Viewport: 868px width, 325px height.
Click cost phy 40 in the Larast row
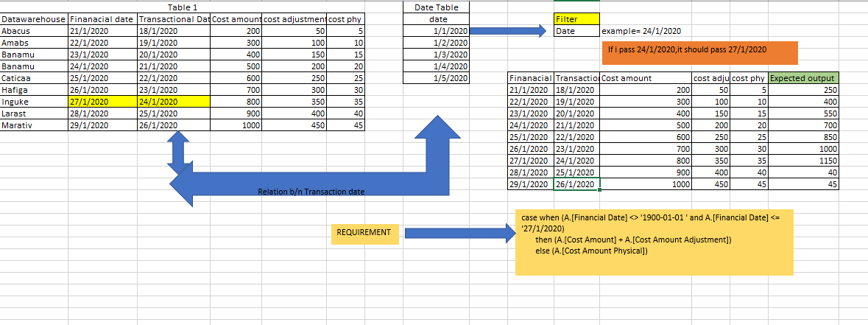point(345,113)
